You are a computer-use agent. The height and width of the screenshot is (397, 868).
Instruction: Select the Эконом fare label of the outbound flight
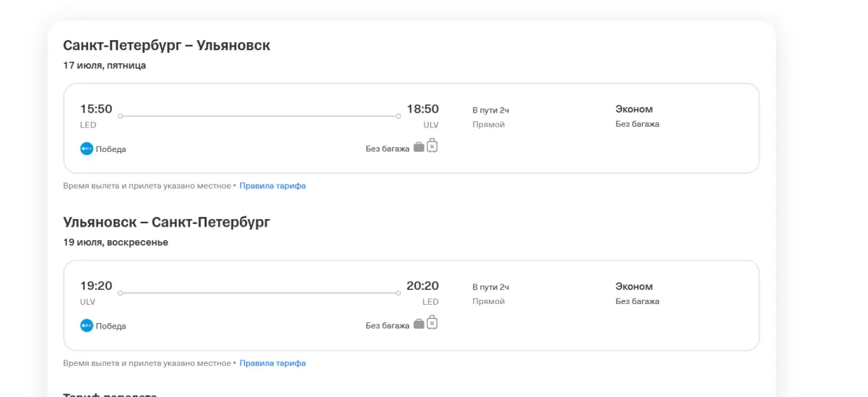click(x=634, y=109)
